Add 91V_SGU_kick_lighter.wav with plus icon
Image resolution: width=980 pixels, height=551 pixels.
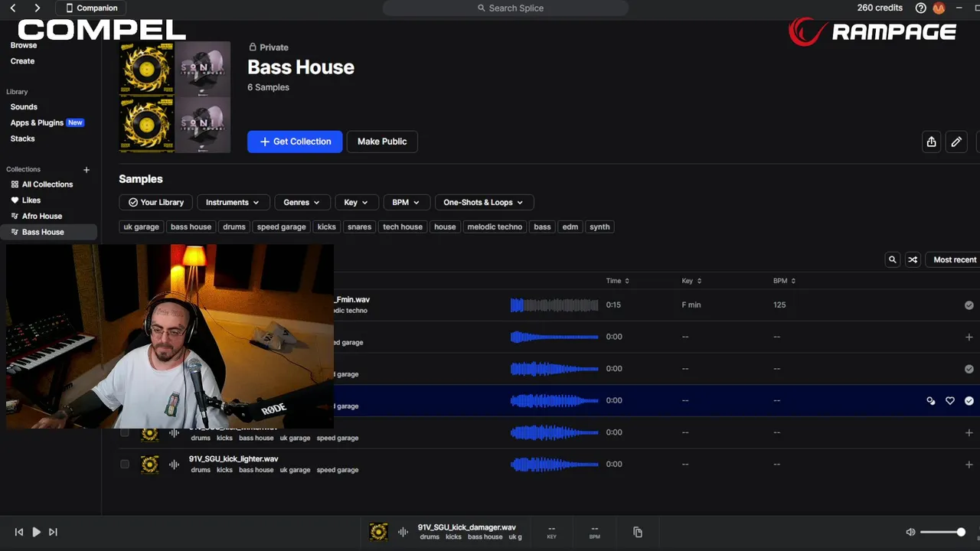click(969, 465)
